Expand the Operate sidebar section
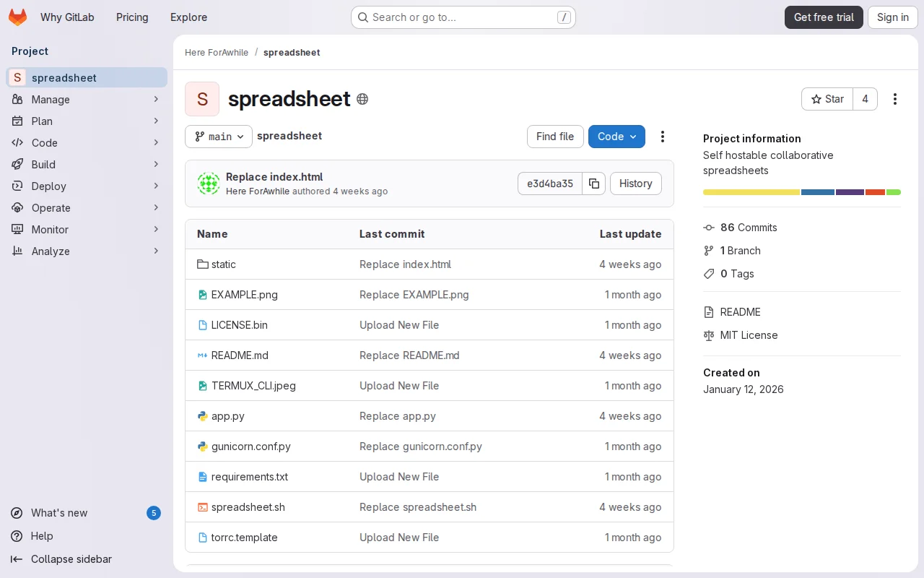The image size is (924, 578). point(87,207)
